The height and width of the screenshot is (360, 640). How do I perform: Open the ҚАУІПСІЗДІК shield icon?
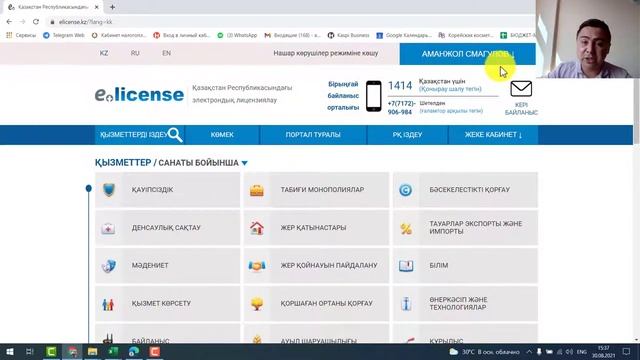point(109,190)
